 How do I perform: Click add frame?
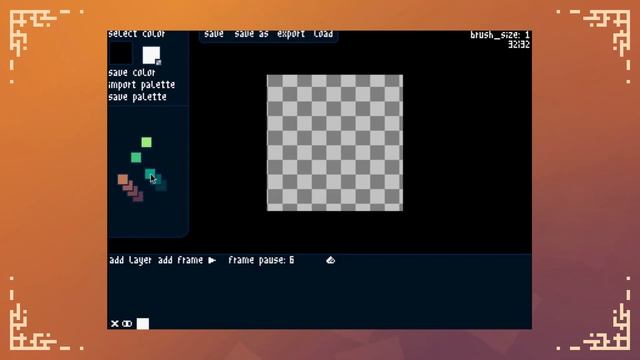180,260
